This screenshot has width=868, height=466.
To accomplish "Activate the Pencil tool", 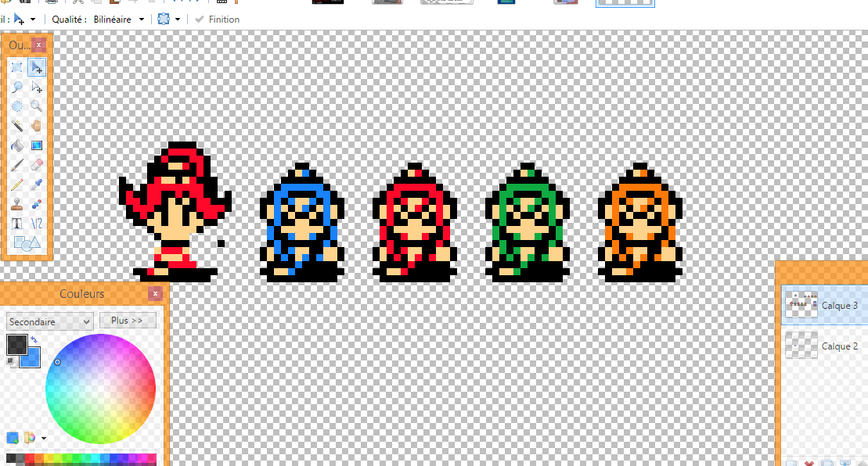I will pyautogui.click(x=17, y=185).
